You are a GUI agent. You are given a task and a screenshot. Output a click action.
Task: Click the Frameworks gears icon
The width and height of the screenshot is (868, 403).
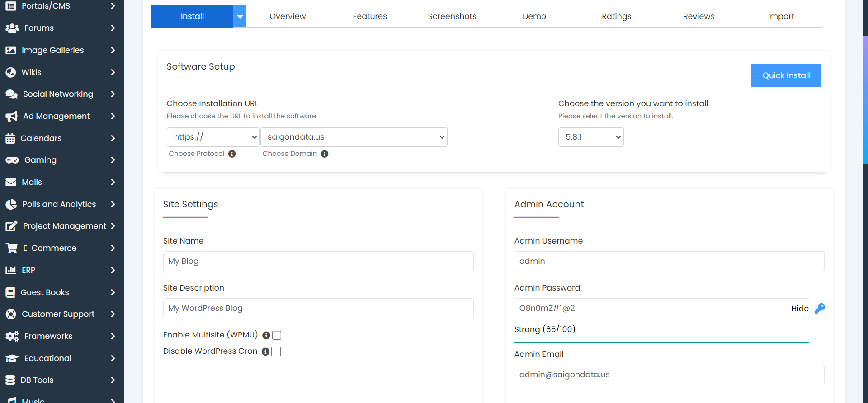click(12, 336)
